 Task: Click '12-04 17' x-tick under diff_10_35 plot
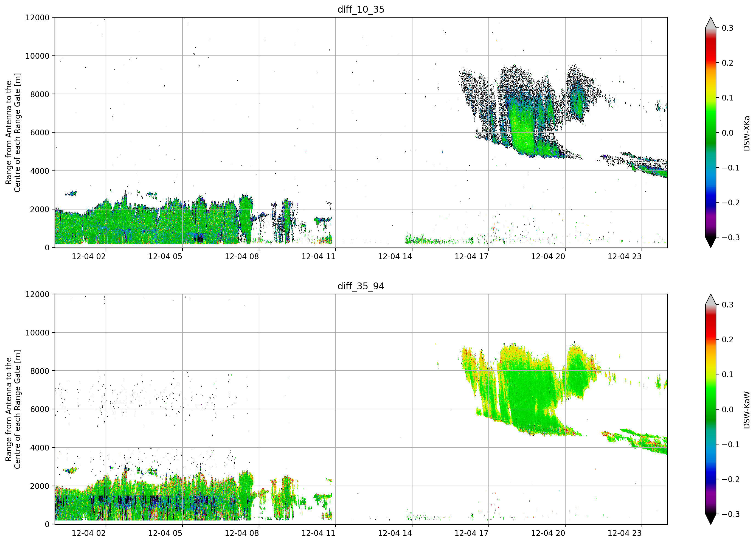pos(471,256)
